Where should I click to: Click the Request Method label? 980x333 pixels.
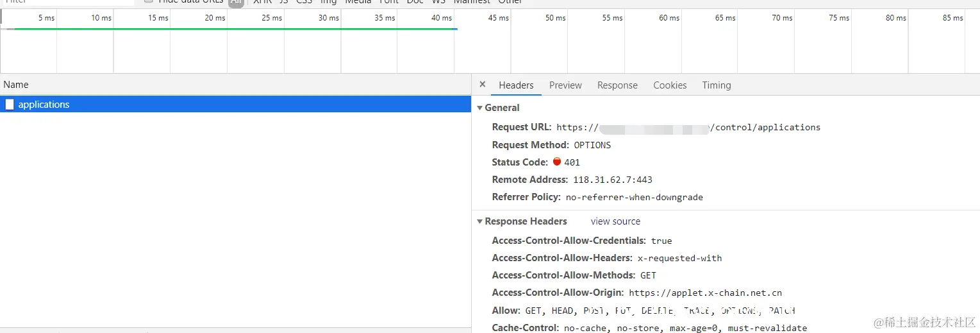pyautogui.click(x=531, y=145)
